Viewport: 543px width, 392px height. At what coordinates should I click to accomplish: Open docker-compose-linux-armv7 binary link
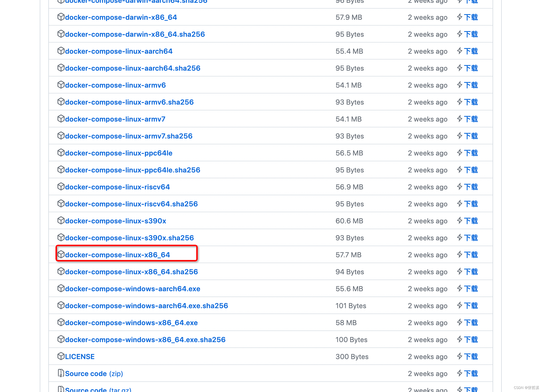(x=115, y=119)
